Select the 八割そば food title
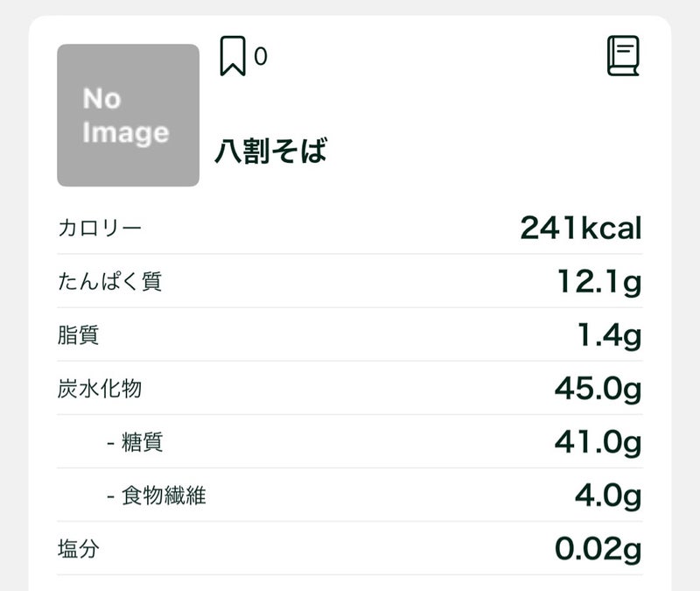Viewport: 700px width, 591px height. click(x=270, y=151)
